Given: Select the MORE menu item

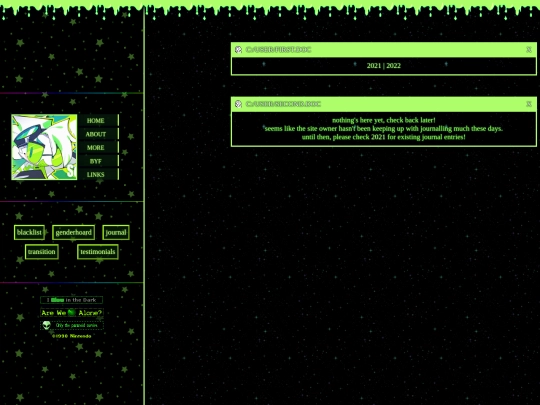Looking at the screenshot, I should [x=98, y=147].
